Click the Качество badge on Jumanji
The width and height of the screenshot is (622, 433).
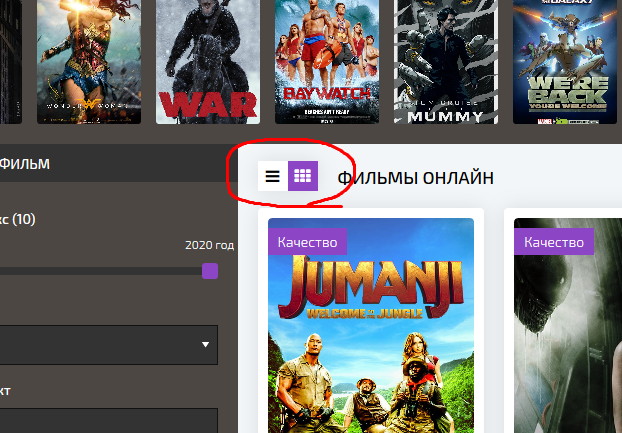(x=307, y=242)
